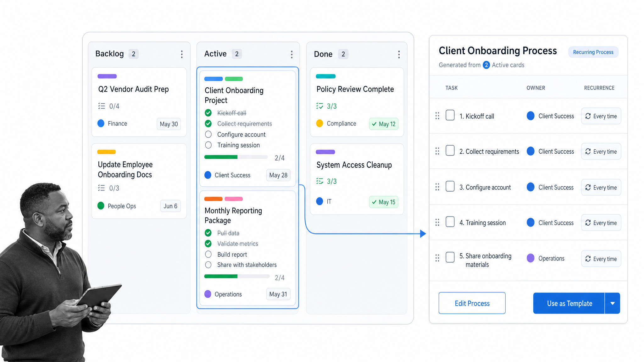Change recurrence for Share onboarding materials row
The width and height of the screenshot is (644, 362).
[601, 259]
